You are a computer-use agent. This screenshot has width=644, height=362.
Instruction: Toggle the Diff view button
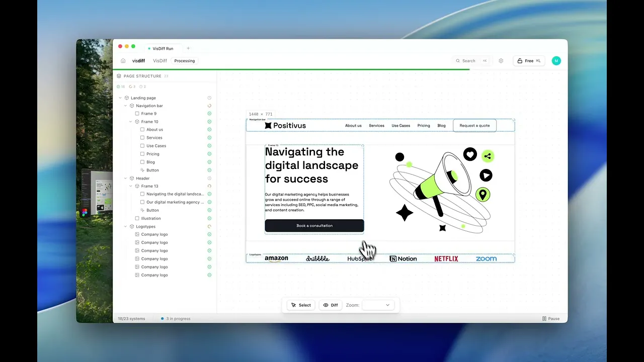[x=331, y=305]
